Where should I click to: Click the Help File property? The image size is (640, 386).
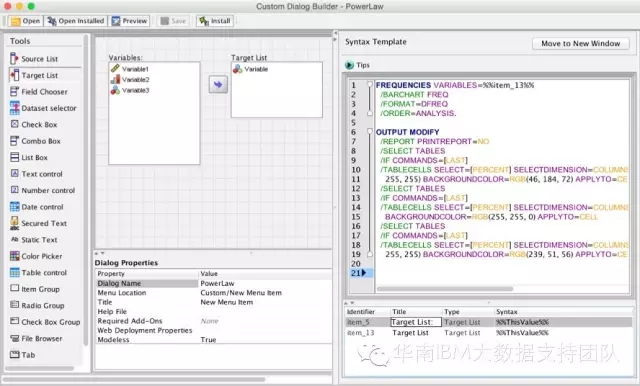coord(112,311)
